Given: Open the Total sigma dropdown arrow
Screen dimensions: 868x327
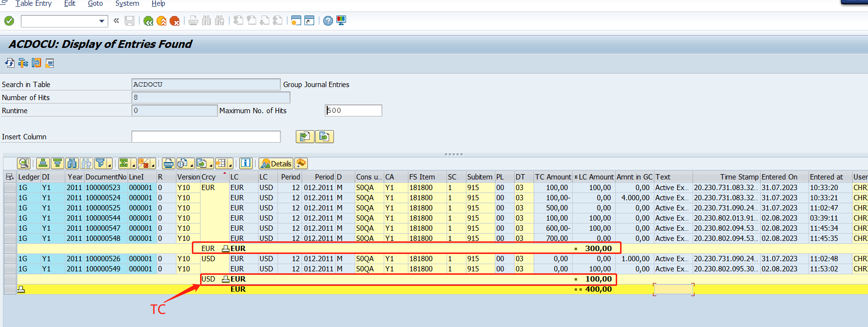Looking at the screenshot, I should [x=132, y=164].
